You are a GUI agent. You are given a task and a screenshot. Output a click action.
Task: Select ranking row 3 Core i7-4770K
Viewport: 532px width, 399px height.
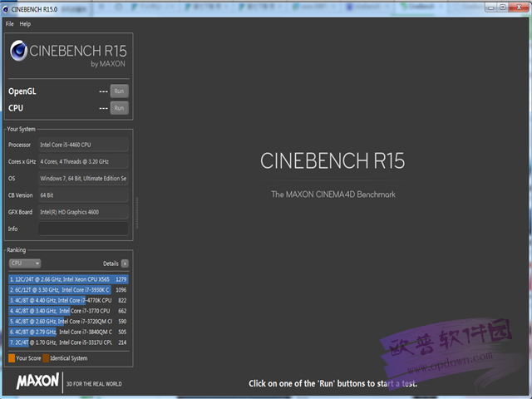68,300
